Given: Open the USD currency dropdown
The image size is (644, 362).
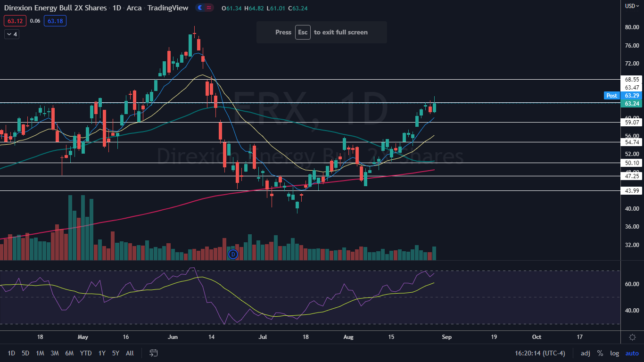Looking at the screenshot, I should pyautogui.click(x=632, y=6).
